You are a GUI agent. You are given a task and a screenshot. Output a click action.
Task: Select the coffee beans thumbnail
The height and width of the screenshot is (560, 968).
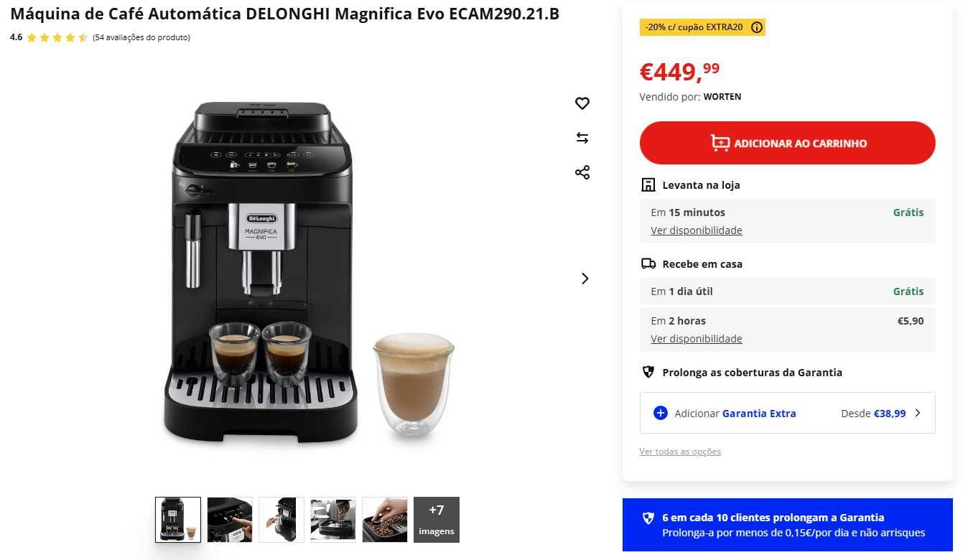click(x=385, y=520)
